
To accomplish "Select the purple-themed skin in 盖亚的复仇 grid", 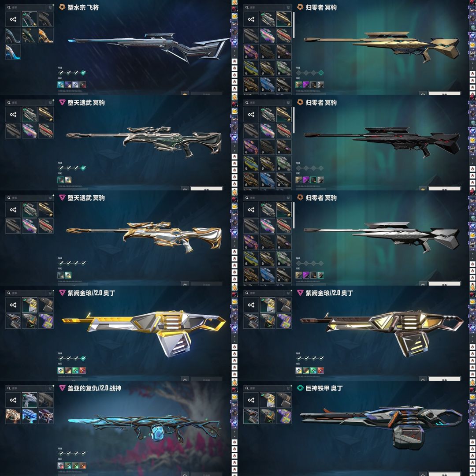I will 46,416.
